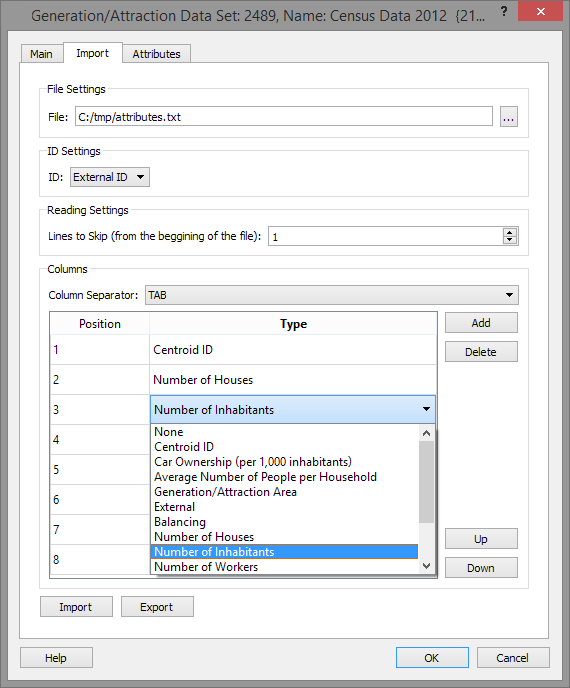The width and height of the screenshot is (570, 688).
Task: Click the Add column button
Action: tap(481, 323)
